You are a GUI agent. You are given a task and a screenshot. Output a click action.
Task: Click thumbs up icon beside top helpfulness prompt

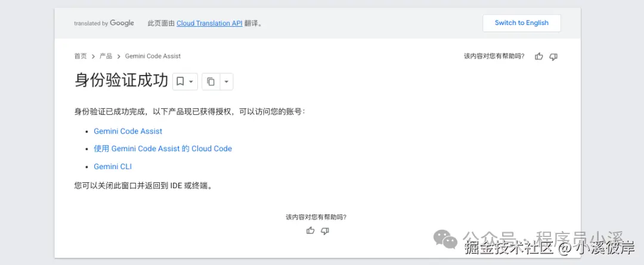pyautogui.click(x=539, y=57)
